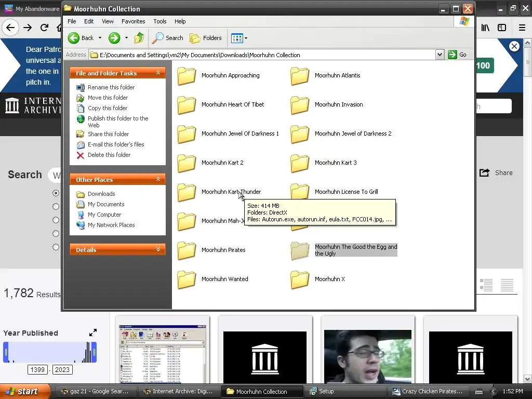The image size is (532, 399).
Task: Expand the Address bar dropdown
Action: click(440, 55)
